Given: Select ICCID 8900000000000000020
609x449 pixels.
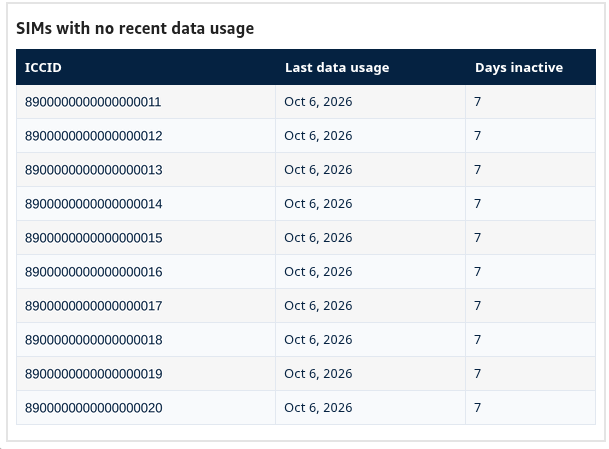Looking at the screenshot, I should [94, 408].
